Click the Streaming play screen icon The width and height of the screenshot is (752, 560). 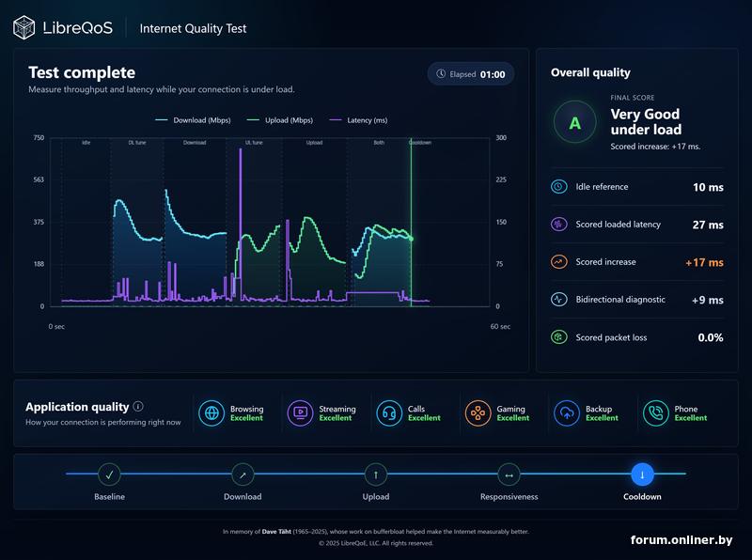tap(300, 412)
